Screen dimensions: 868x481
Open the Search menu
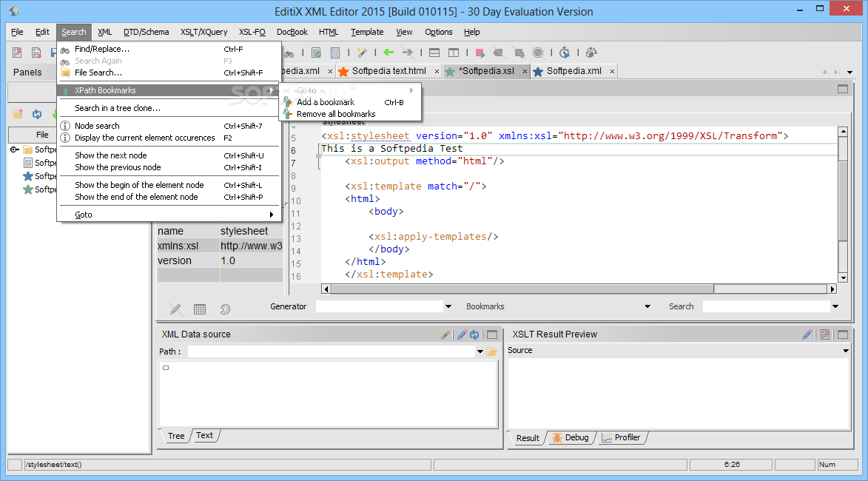point(73,32)
